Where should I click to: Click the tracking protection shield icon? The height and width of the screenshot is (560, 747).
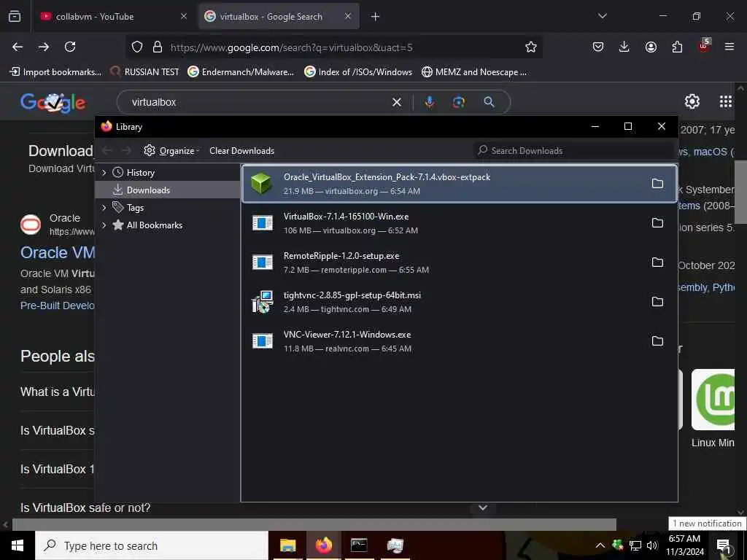(137, 47)
